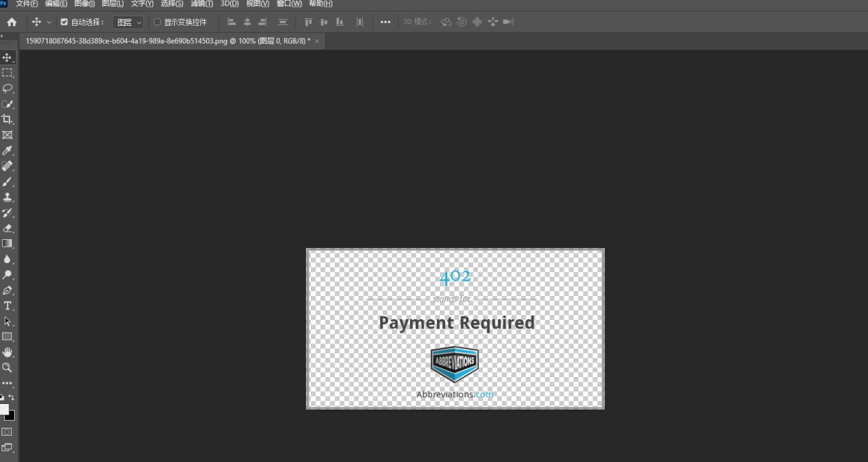Change the screen mode

coord(7,447)
